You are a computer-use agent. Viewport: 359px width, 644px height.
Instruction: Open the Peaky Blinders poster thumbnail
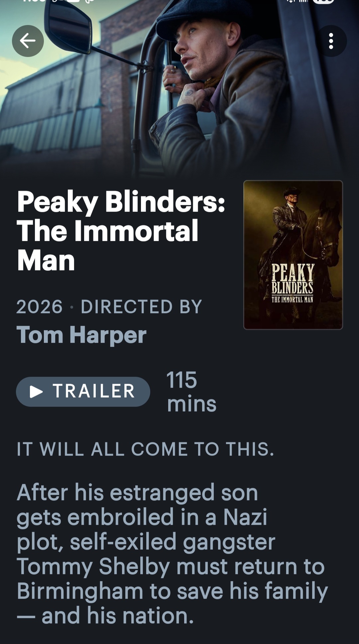click(293, 255)
